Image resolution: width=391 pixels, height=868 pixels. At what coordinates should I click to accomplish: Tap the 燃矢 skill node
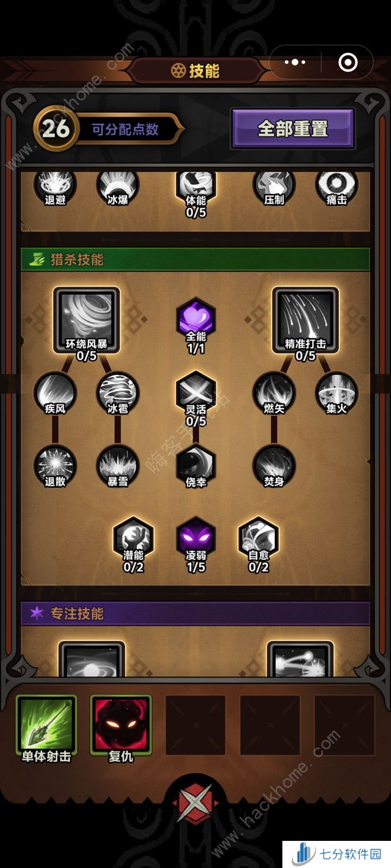[x=274, y=393]
